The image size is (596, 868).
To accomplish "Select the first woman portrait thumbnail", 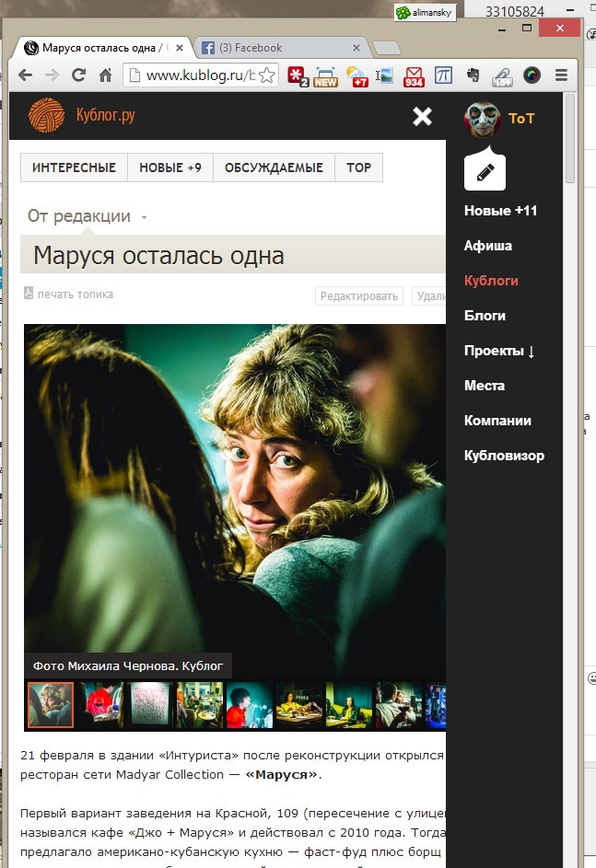I will pyautogui.click(x=51, y=705).
